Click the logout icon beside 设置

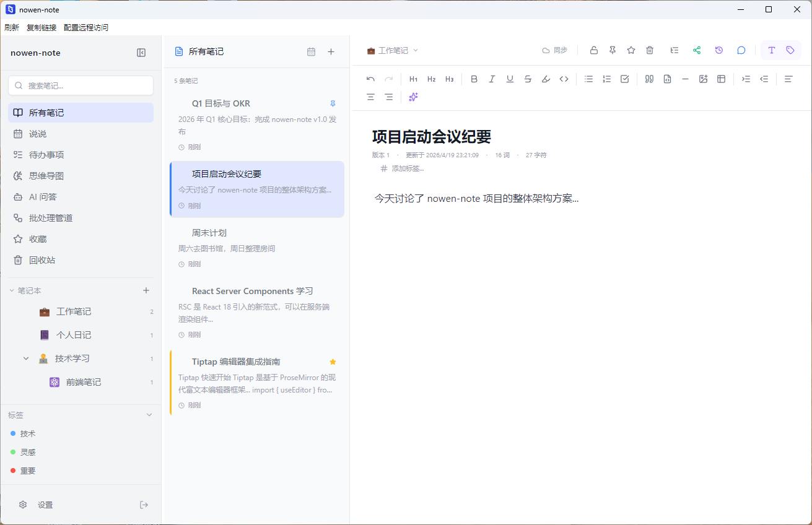click(144, 505)
